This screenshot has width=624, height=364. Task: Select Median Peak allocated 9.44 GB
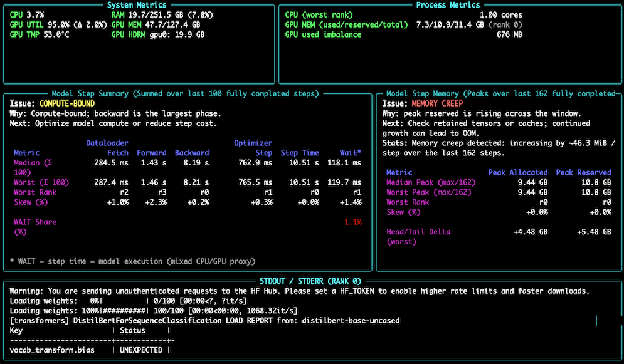532,183
